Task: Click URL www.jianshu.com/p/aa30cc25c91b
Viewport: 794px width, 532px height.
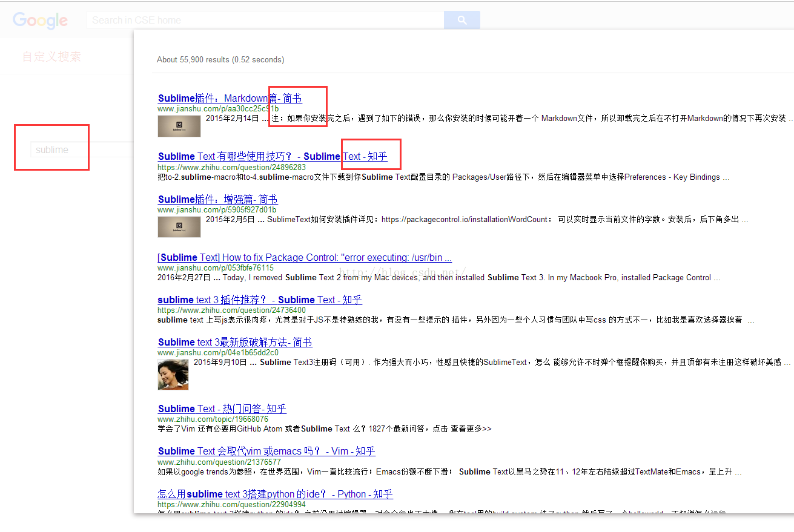Action: 218,108
